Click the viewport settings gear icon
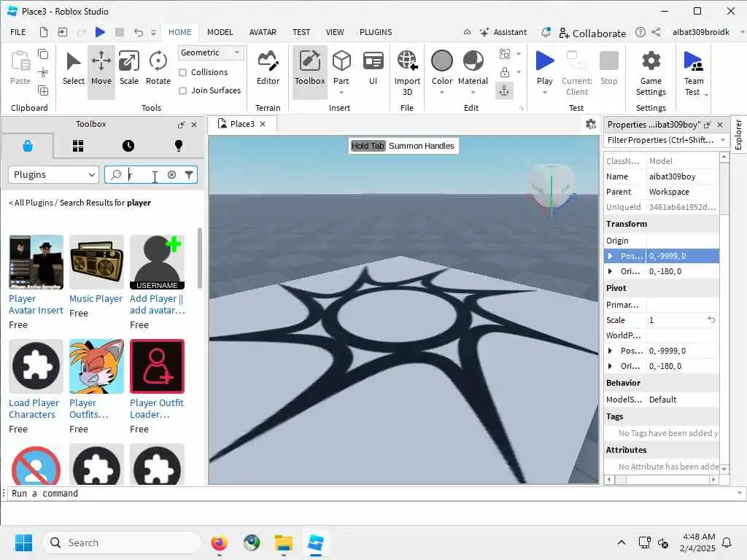This screenshot has width=747, height=560. [x=591, y=124]
